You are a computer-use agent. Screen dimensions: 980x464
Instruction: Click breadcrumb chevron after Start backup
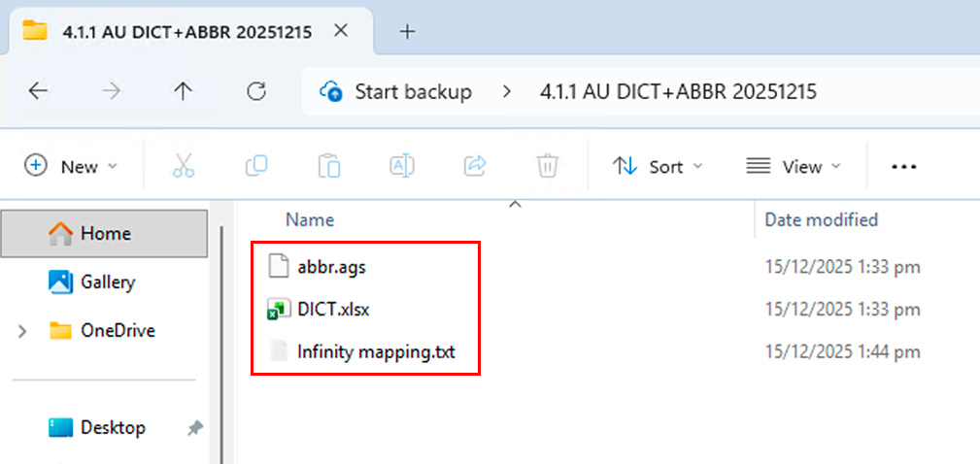[507, 92]
